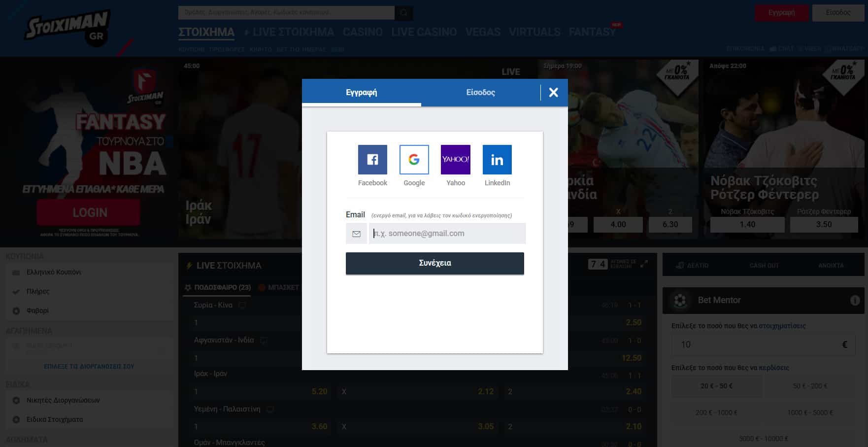Switch to the Είσοδος tab in the dialog
Image resolution: width=868 pixels, height=447 pixels.
[481, 93]
